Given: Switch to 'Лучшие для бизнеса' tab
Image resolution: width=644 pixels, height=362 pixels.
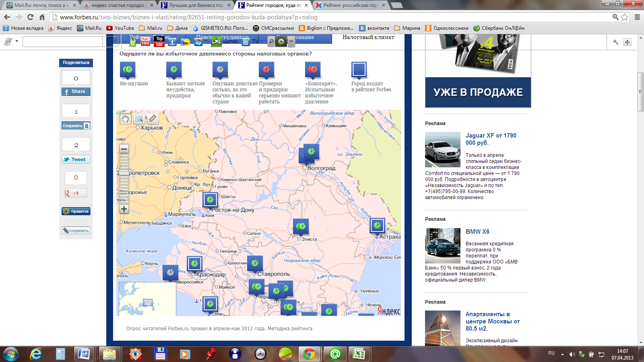Looking at the screenshot, I should tap(195, 5).
